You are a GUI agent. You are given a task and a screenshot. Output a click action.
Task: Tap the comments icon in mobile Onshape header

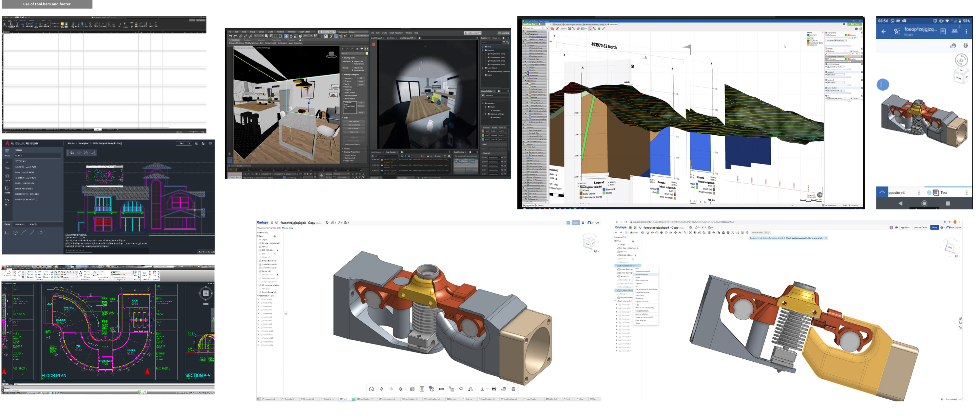[x=943, y=31]
